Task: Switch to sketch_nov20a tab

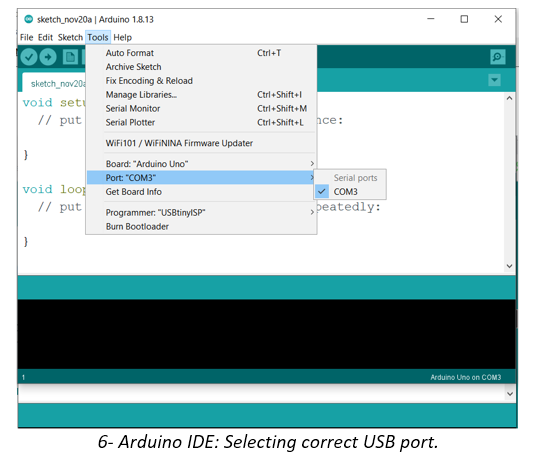Action: pyautogui.click(x=54, y=83)
